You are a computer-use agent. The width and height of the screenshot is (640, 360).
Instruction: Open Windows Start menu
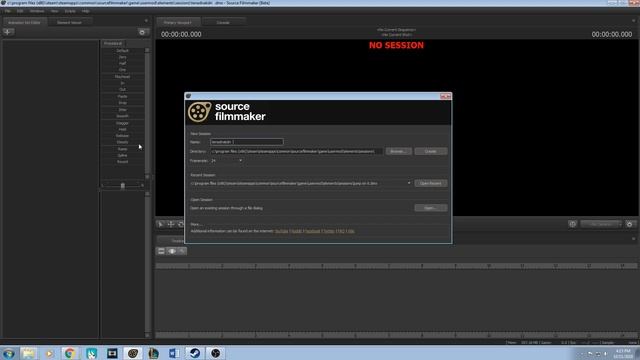(x=9, y=353)
